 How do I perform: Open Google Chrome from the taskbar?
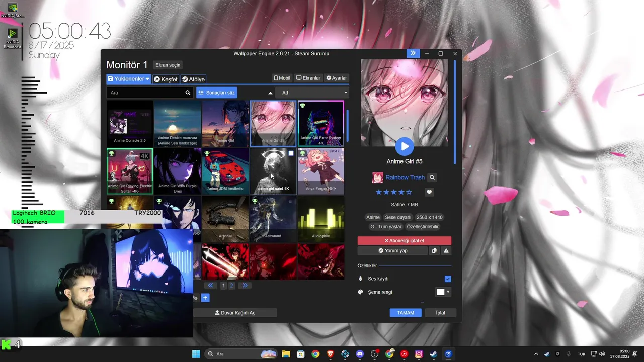(x=315, y=354)
